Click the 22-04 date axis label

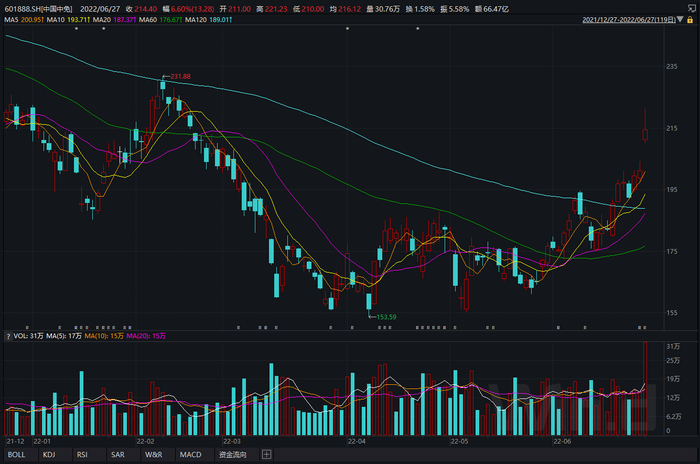pyautogui.click(x=355, y=440)
